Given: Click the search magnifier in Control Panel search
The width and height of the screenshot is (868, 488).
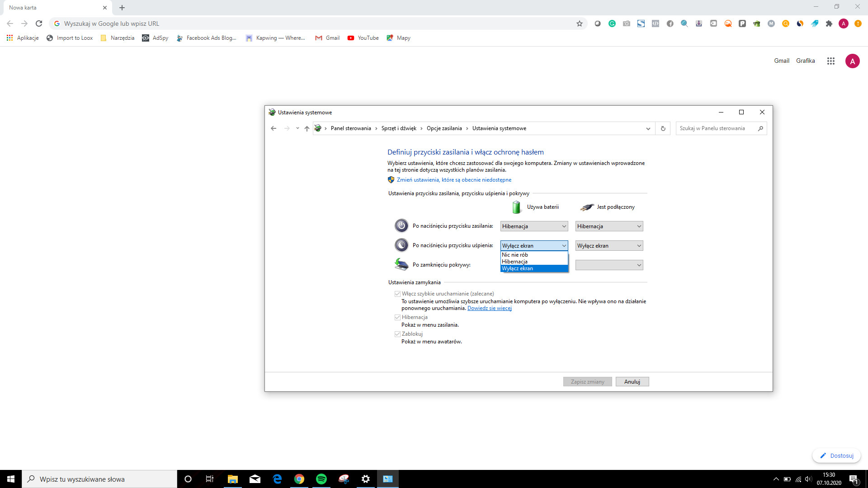Looking at the screenshot, I should [760, 128].
